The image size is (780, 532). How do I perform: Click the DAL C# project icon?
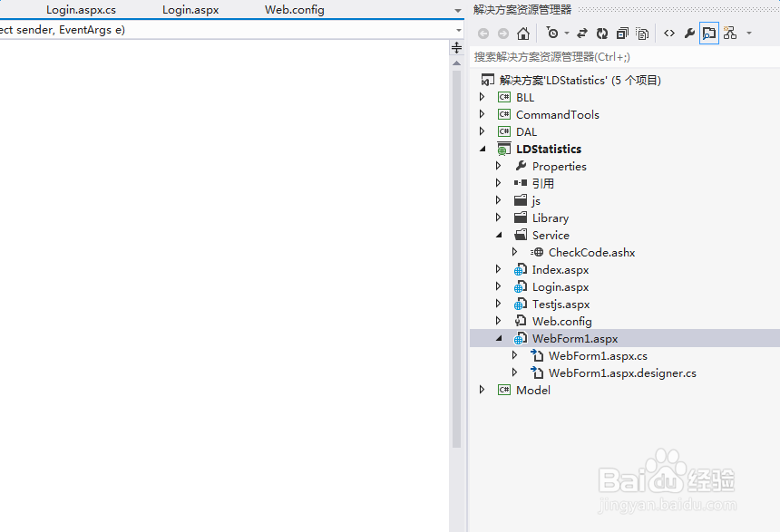coord(504,131)
